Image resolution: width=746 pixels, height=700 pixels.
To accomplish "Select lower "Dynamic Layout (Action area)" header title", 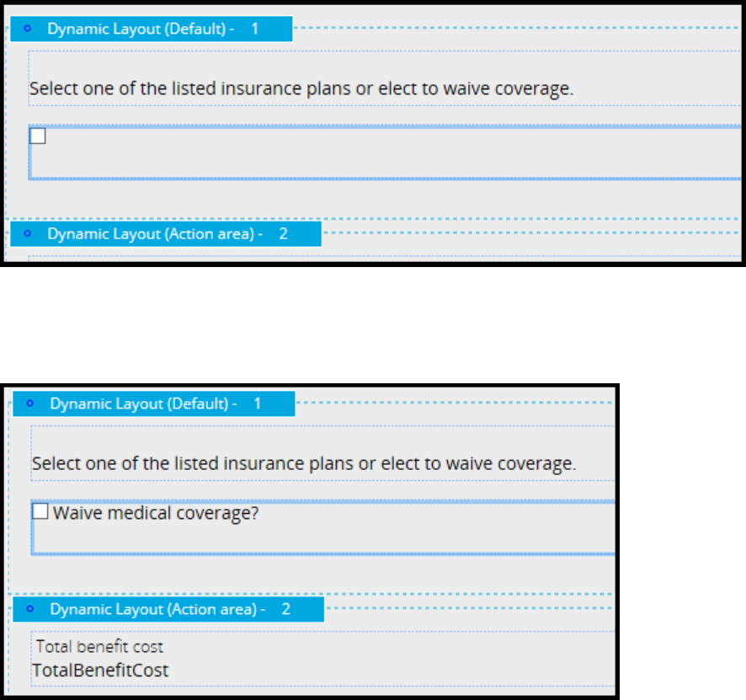I will (x=157, y=608).
